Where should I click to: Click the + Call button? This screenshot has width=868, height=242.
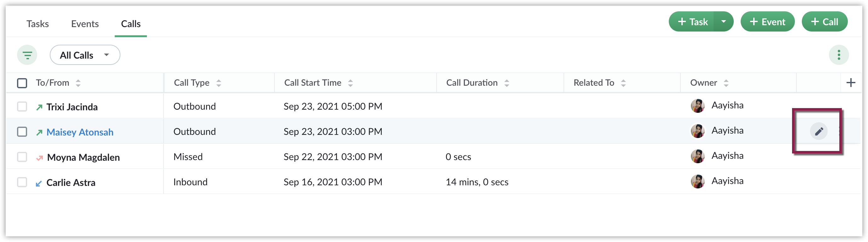824,21
